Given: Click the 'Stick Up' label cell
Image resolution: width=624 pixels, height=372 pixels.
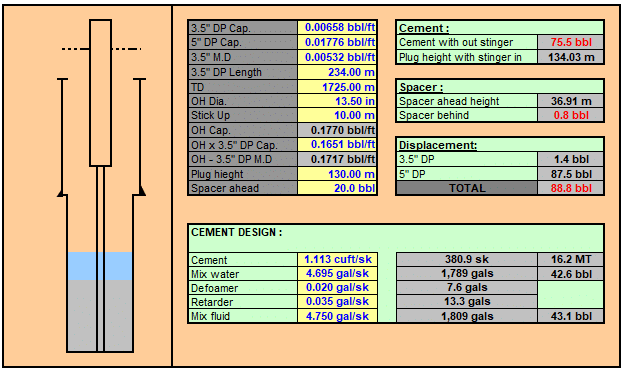Looking at the screenshot, I should pos(243,115).
